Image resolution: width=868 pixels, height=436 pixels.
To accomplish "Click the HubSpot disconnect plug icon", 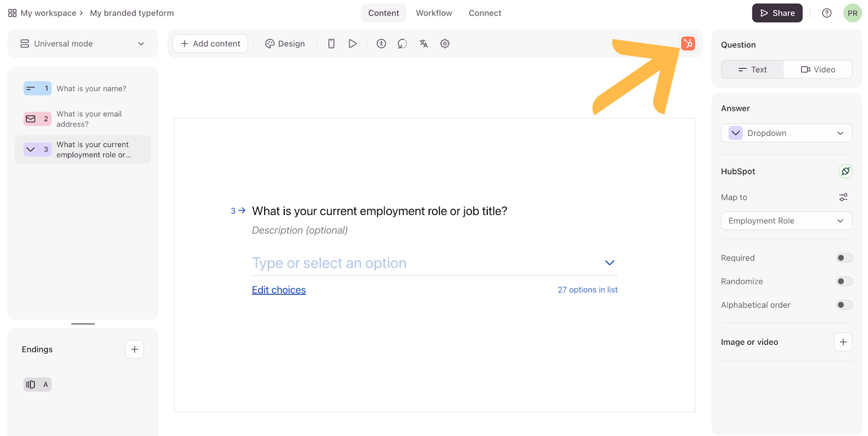I will tap(845, 171).
